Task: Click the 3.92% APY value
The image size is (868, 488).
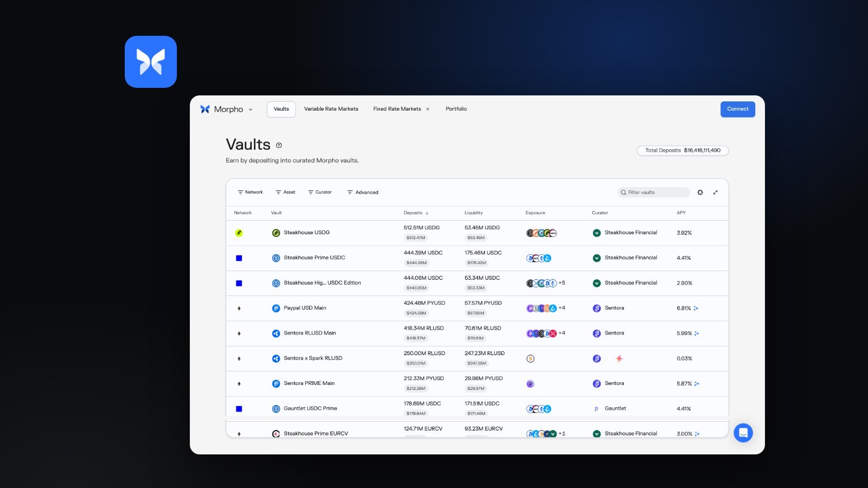Action: tap(684, 233)
